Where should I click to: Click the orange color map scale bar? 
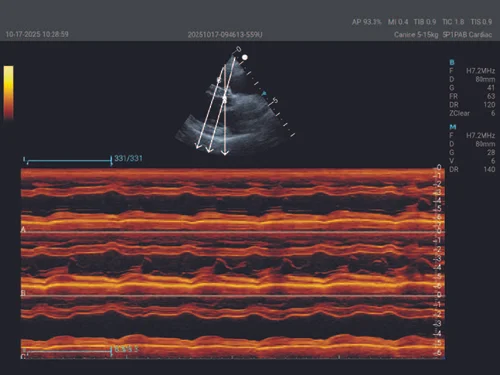[x=9, y=92]
